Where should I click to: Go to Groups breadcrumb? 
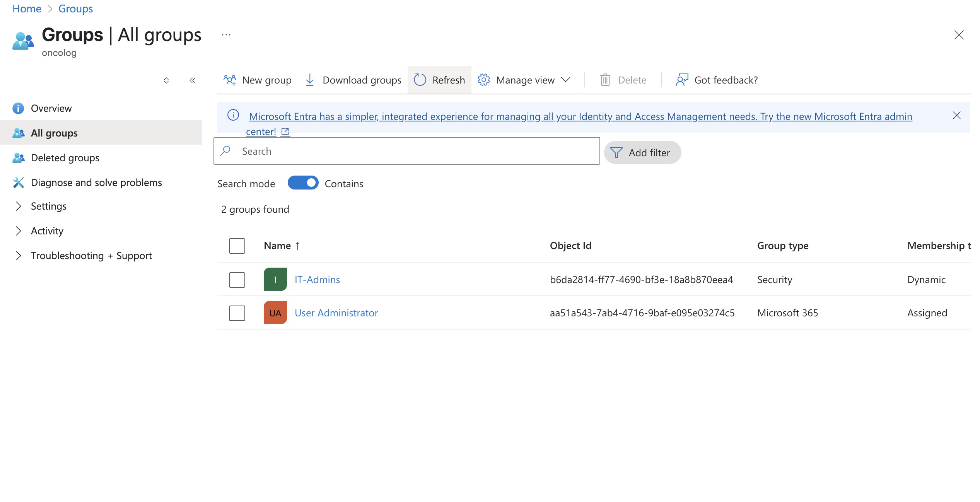click(x=75, y=9)
